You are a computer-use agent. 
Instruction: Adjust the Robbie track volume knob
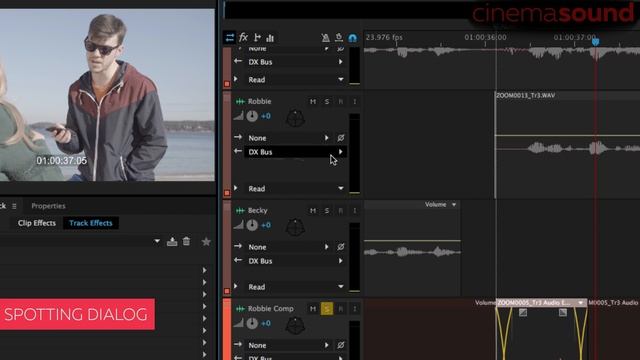click(x=252, y=116)
